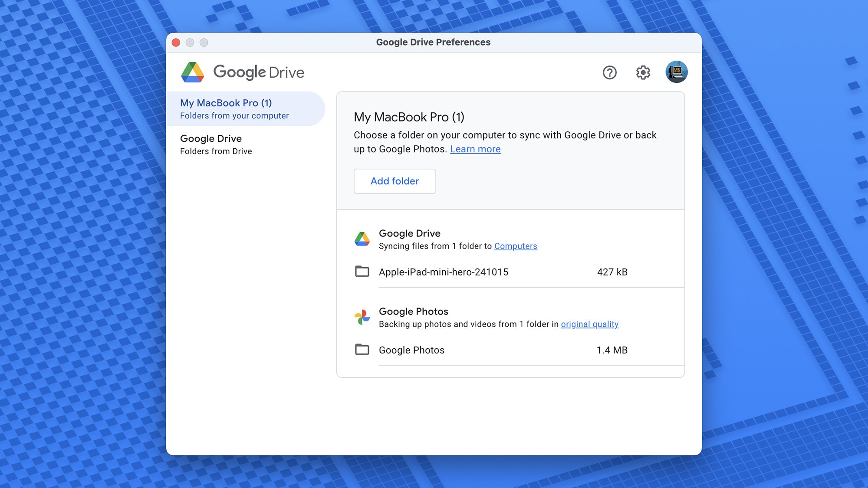Click the account profile avatar
This screenshot has height=488, width=868.
click(676, 72)
